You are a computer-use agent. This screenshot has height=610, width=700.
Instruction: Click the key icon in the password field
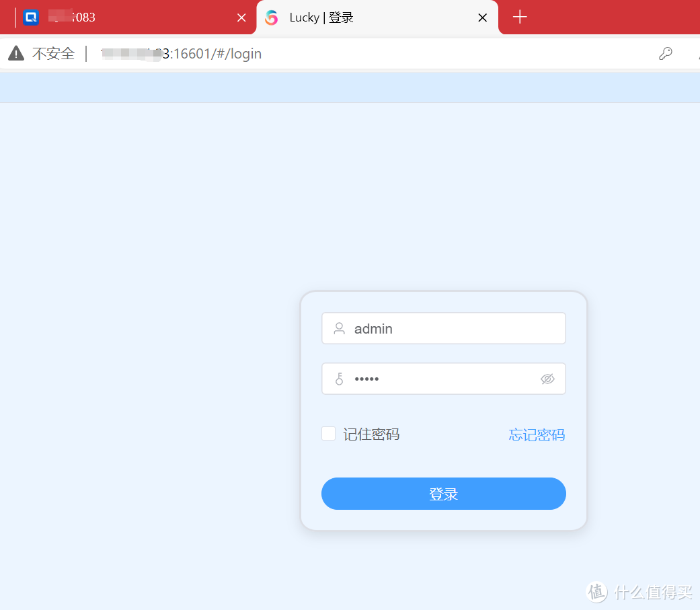pyautogui.click(x=339, y=379)
